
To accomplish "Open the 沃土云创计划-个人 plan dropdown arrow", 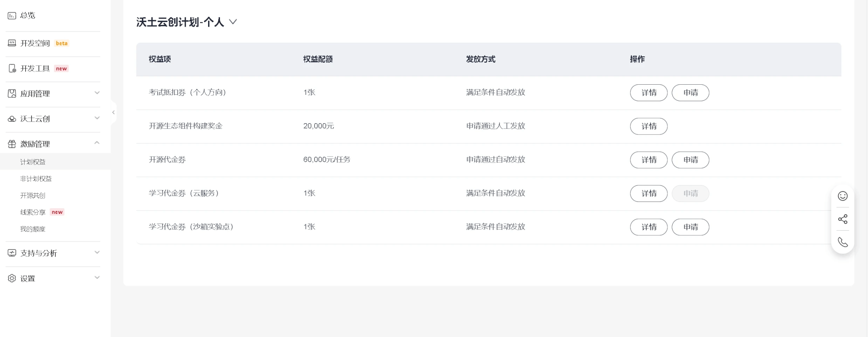I will click(x=233, y=22).
